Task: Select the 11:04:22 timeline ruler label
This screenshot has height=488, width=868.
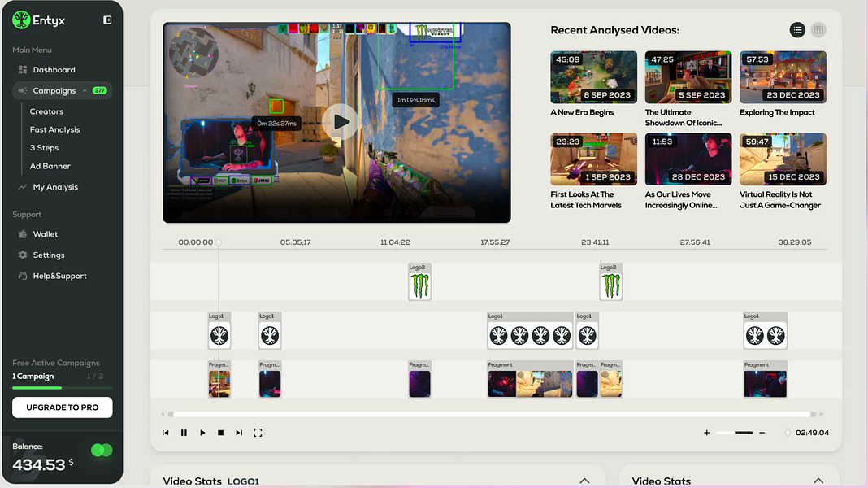Action: click(x=395, y=242)
